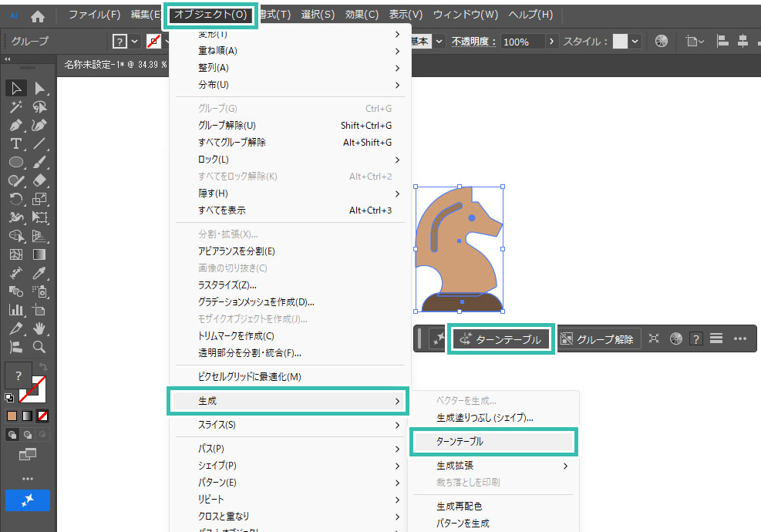Expand the 不透明度 100% dropdown arrow
The height and width of the screenshot is (532, 761).
point(552,42)
